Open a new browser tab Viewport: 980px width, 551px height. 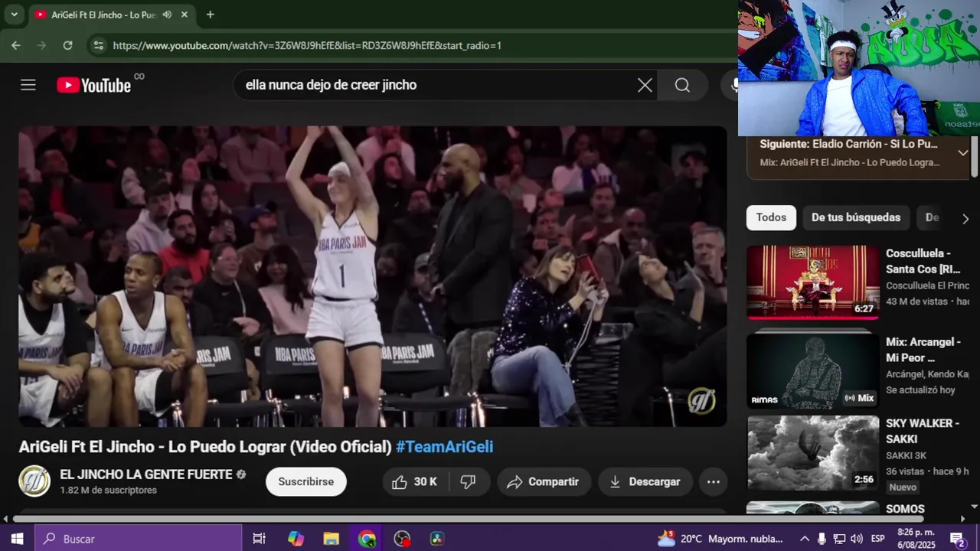point(210,15)
